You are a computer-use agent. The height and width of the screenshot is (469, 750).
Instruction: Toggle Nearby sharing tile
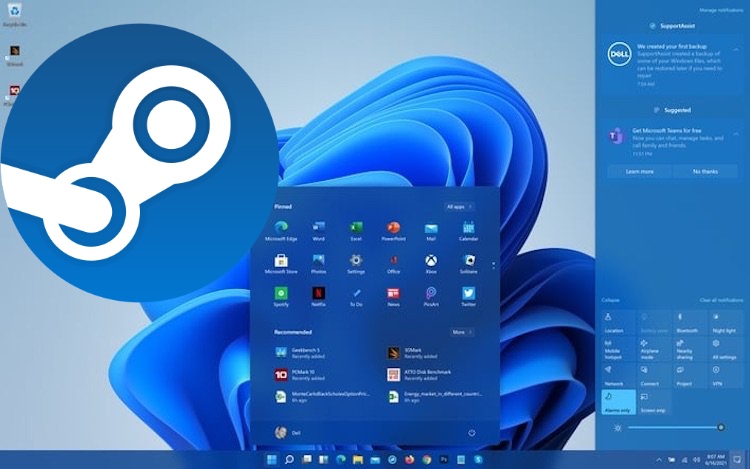(x=689, y=349)
